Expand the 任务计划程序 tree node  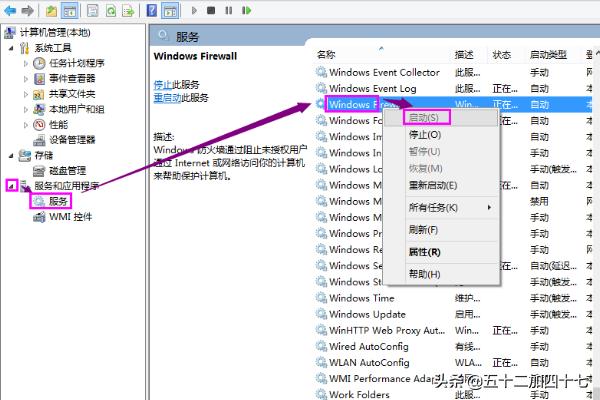27,63
